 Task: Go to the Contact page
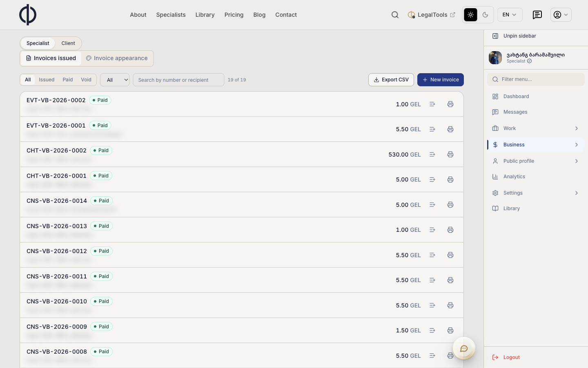tap(286, 15)
